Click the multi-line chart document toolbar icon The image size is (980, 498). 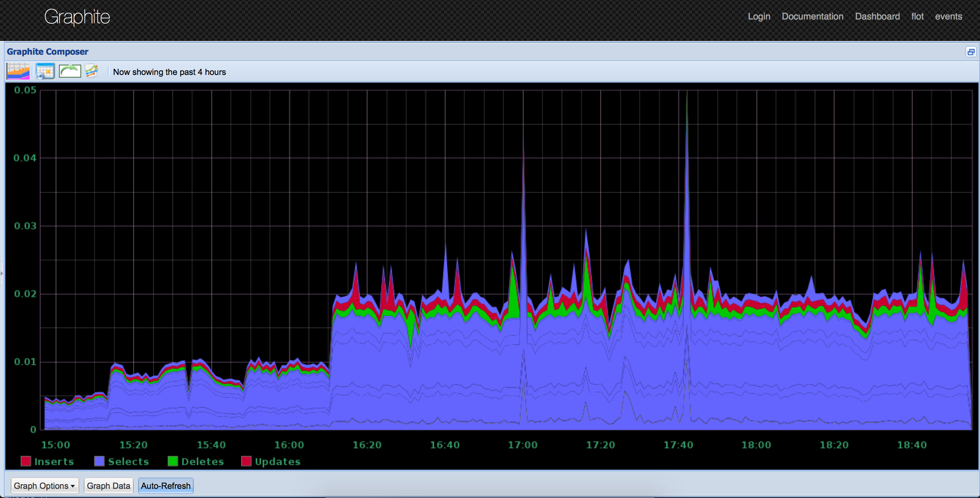point(91,72)
